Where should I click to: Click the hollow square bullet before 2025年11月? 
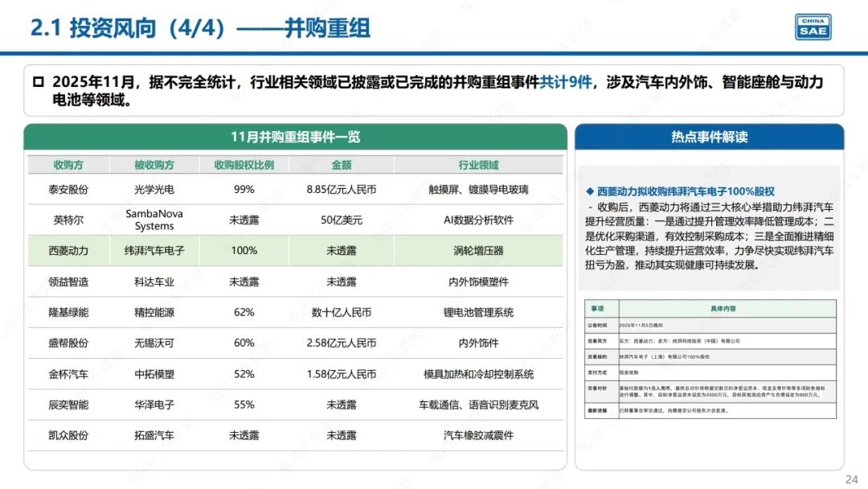coord(39,83)
